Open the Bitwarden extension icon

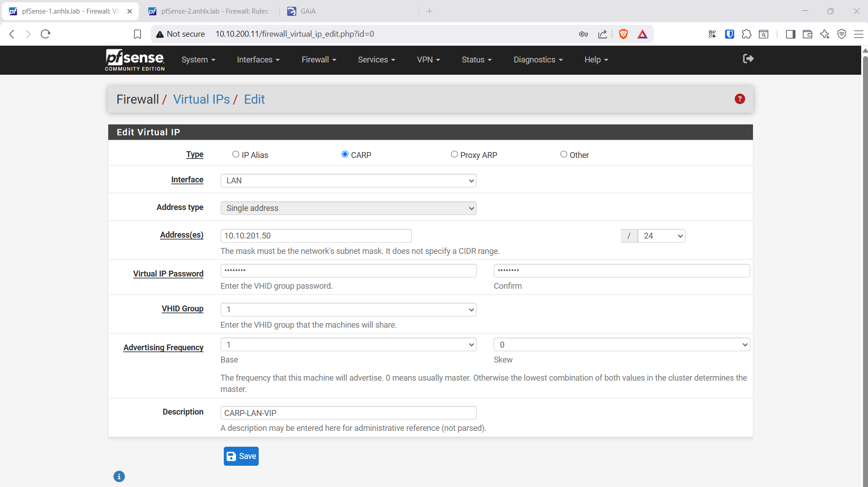coord(729,34)
